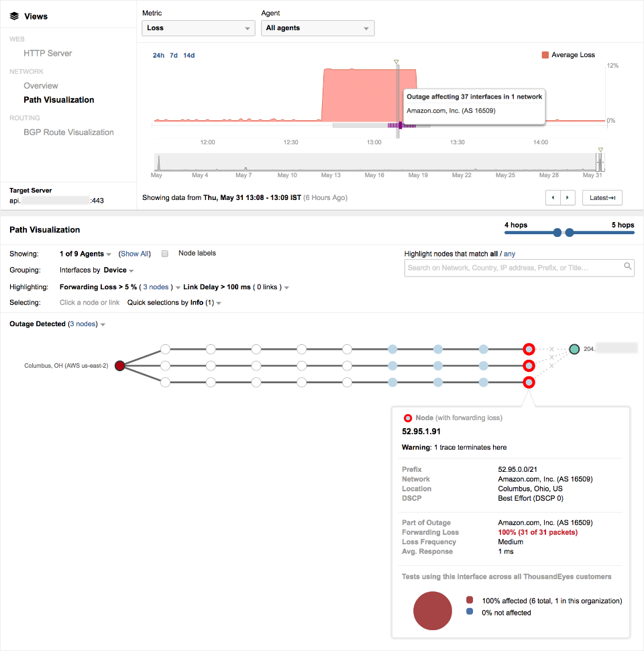Viewport: 644px width, 651px height.
Task: Click the purple outage marker on timeline
Action: (x=400, y=126)
